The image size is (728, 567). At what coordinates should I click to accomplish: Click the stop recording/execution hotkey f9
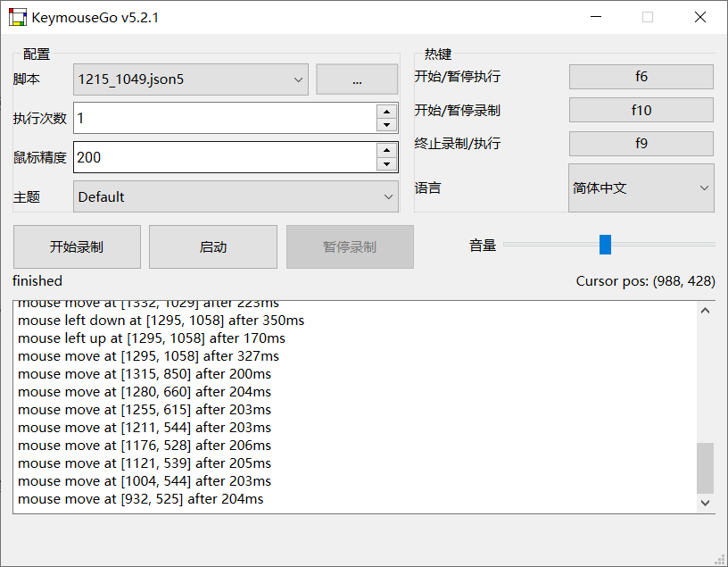pos(641,143)
